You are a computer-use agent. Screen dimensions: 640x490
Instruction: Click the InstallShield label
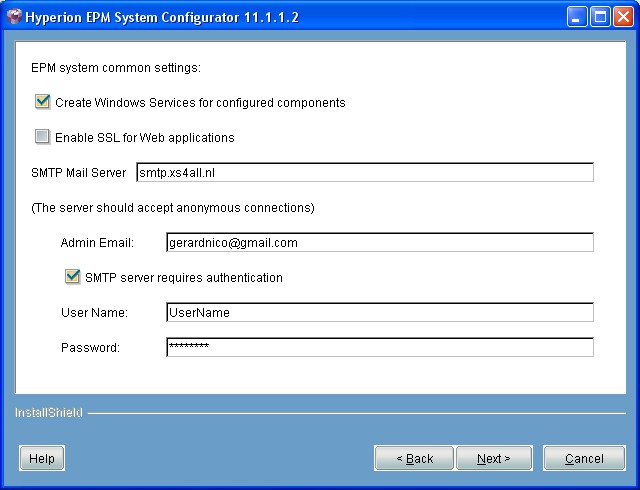click(x=48, y=412)
